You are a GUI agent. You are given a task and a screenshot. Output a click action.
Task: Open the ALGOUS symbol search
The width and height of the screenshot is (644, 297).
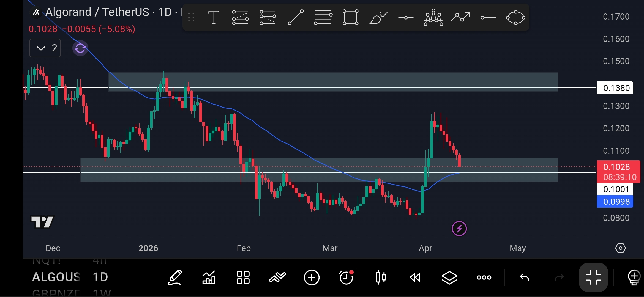(56, 277)
